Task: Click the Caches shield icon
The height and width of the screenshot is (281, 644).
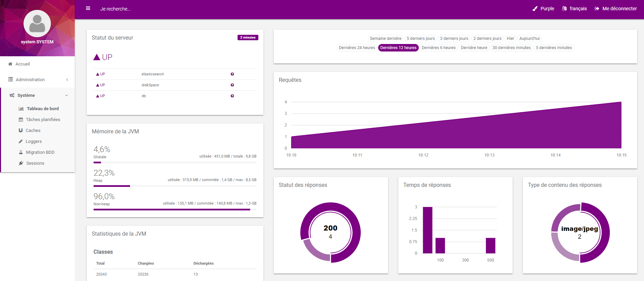Action: coord(21,131)
